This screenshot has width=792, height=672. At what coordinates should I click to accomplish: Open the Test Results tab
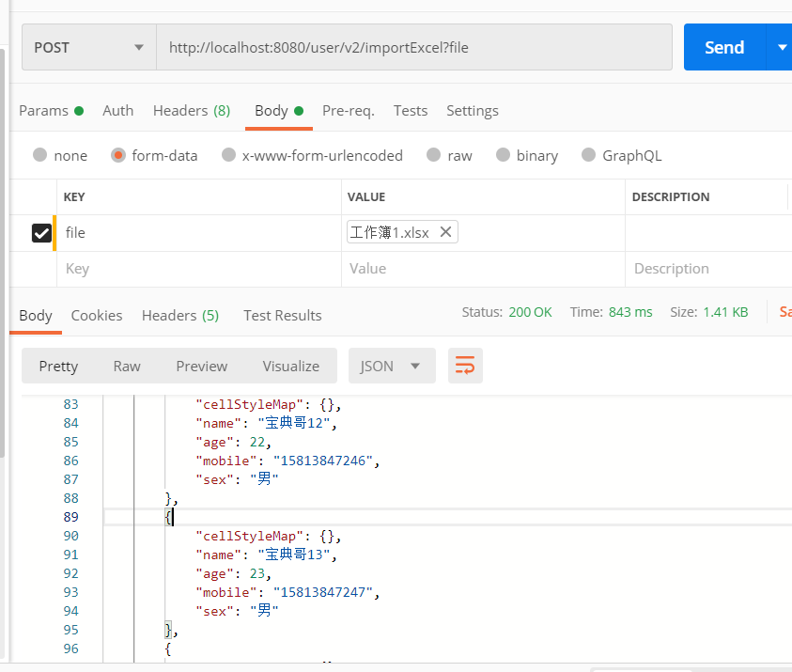click(x=283, y=315)
